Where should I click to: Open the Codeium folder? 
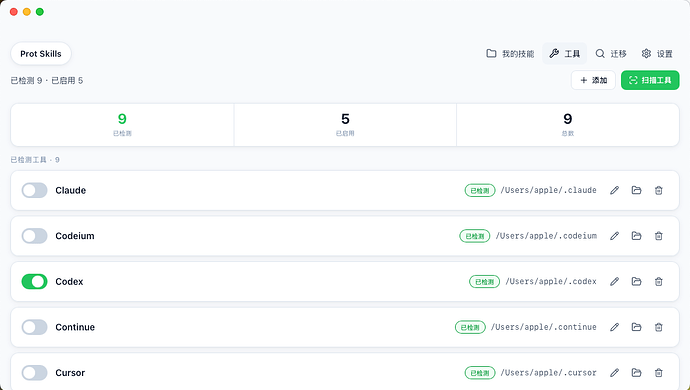pyautogui.click(x=636, y=236)
